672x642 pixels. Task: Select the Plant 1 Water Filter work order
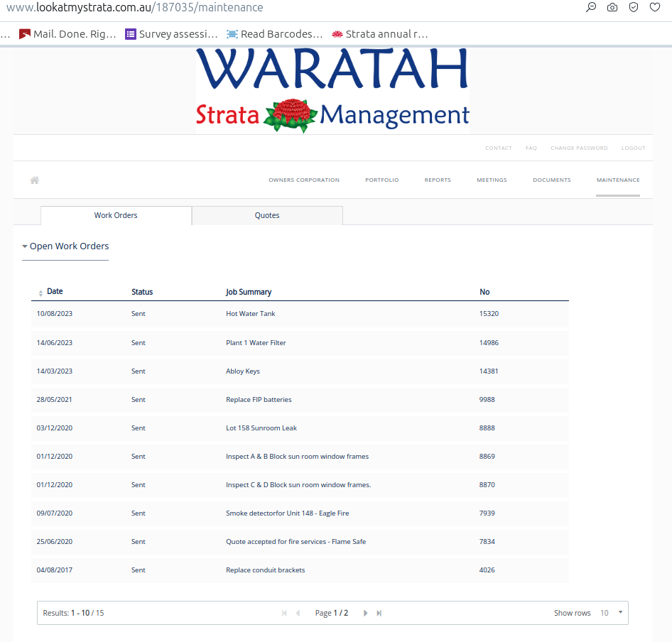coord(300,343)
